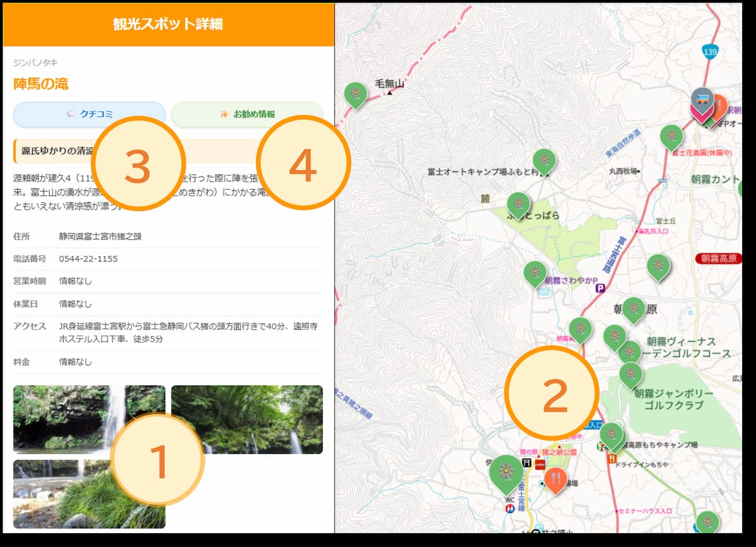Click green marker at 富士オートキャンプ場ふもと村

pyautogui.click(x=544, y=161)
